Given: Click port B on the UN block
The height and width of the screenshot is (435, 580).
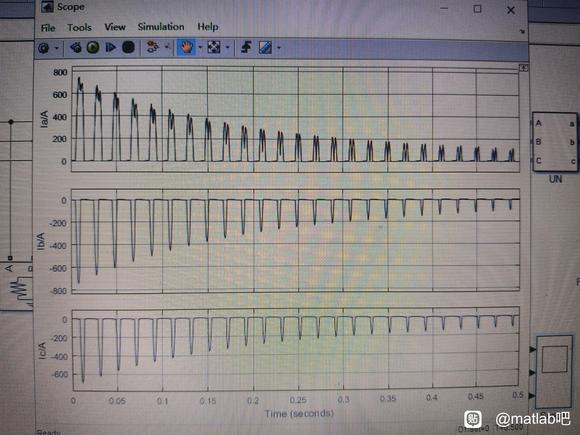Looking at the screenshot, I should pyautogui.click(x=538, y=142).
